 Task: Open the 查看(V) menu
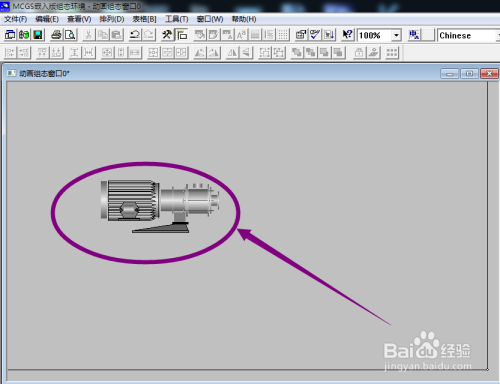pyautogui.click(x=79, y=19)
